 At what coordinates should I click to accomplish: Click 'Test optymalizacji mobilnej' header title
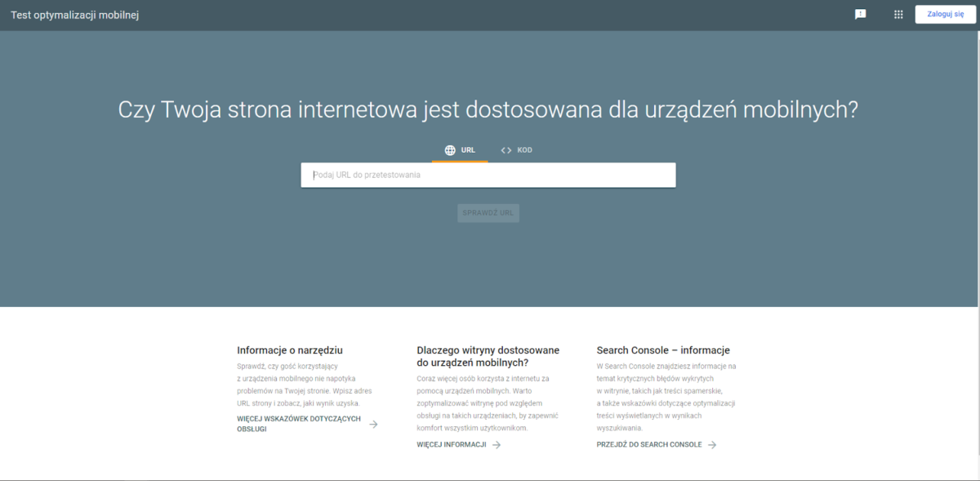tap(74, 15)
